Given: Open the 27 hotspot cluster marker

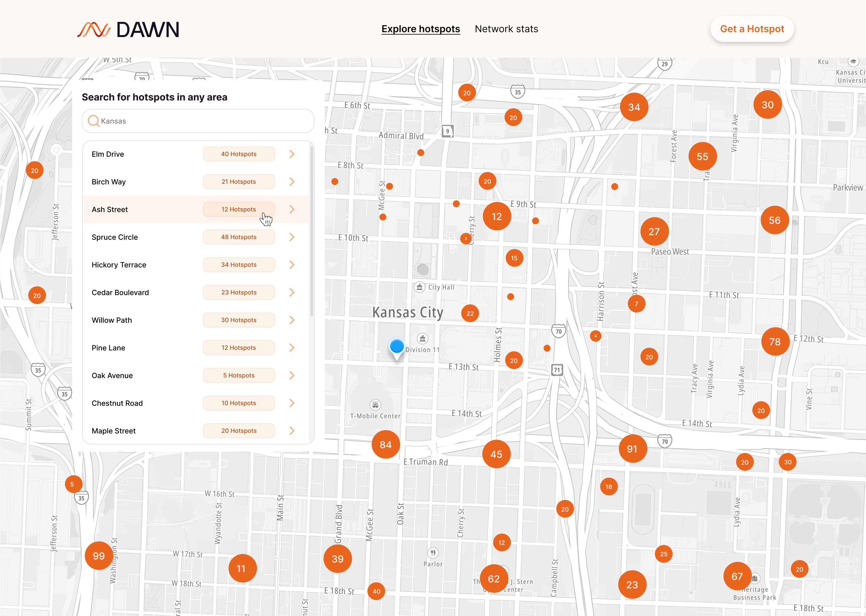Looking at the screenshot, I should [654, 231].
